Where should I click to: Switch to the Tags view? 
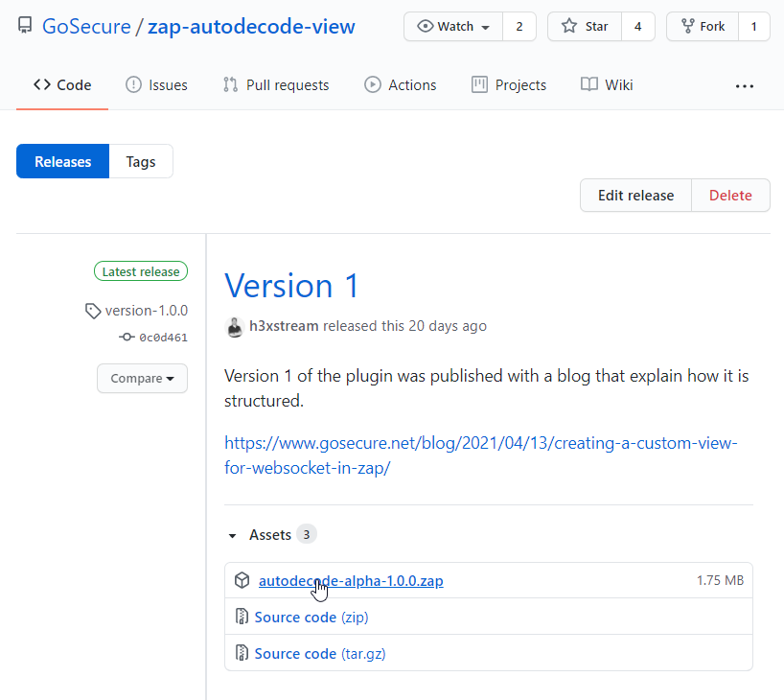click(141, 161)
